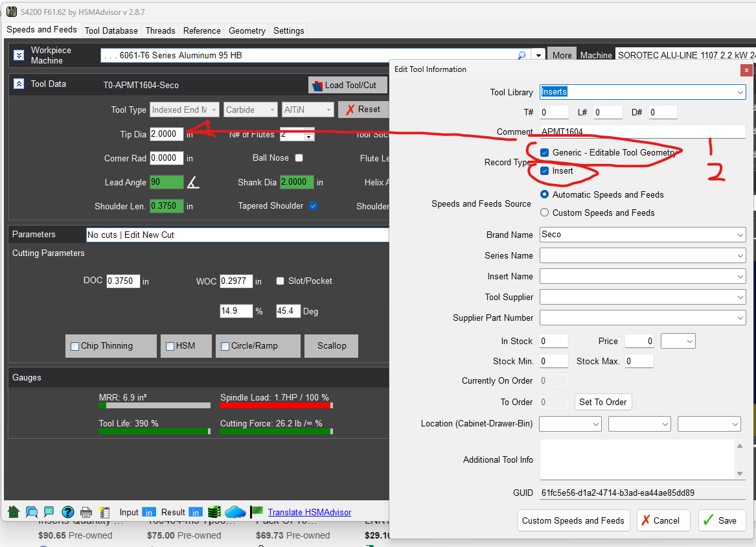756x547 pixels.
Task: Switch to the Tool Database tab
Action: pos(111,30)
